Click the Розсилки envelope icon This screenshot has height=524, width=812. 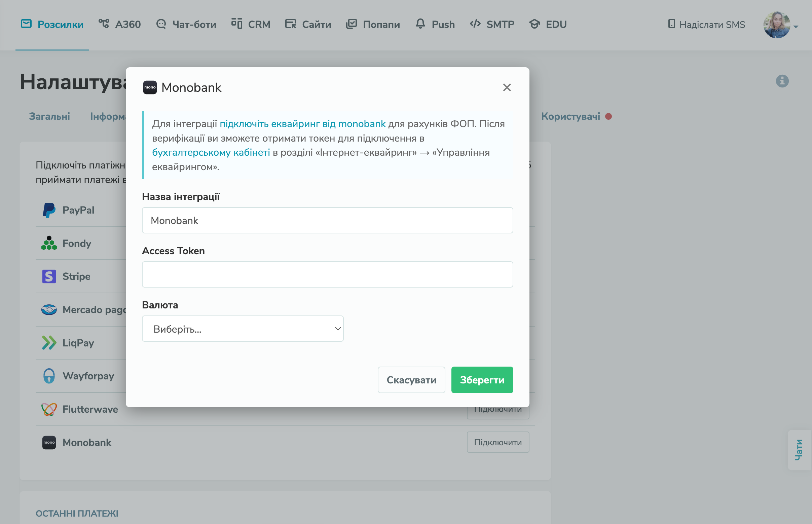click(x=26, y=24)
